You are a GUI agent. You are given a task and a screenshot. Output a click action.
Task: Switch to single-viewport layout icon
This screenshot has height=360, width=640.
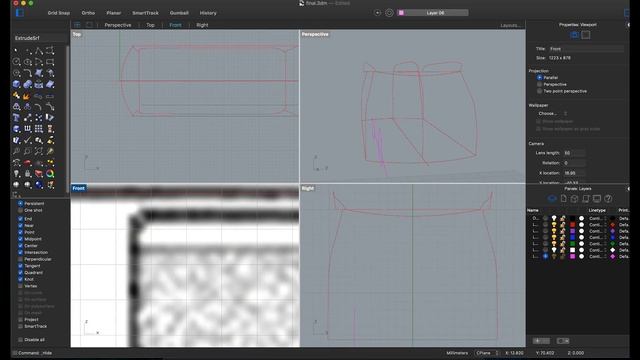coord(89,25)
